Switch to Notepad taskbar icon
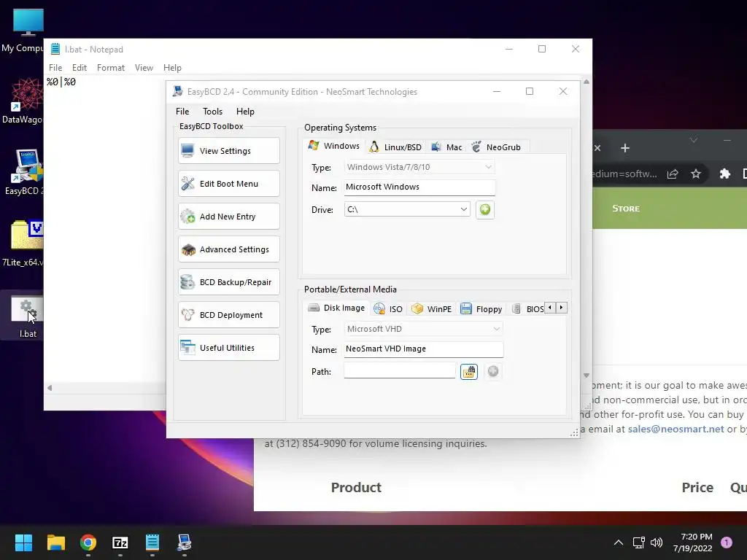Image resolution: width=747 pixels, height=560 pixels. pos(152,542)
